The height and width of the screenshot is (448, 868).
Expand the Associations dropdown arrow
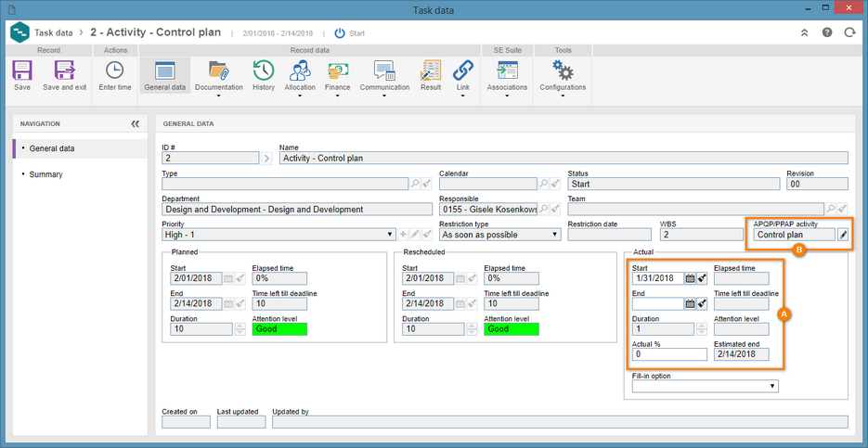tap(507, 96)
